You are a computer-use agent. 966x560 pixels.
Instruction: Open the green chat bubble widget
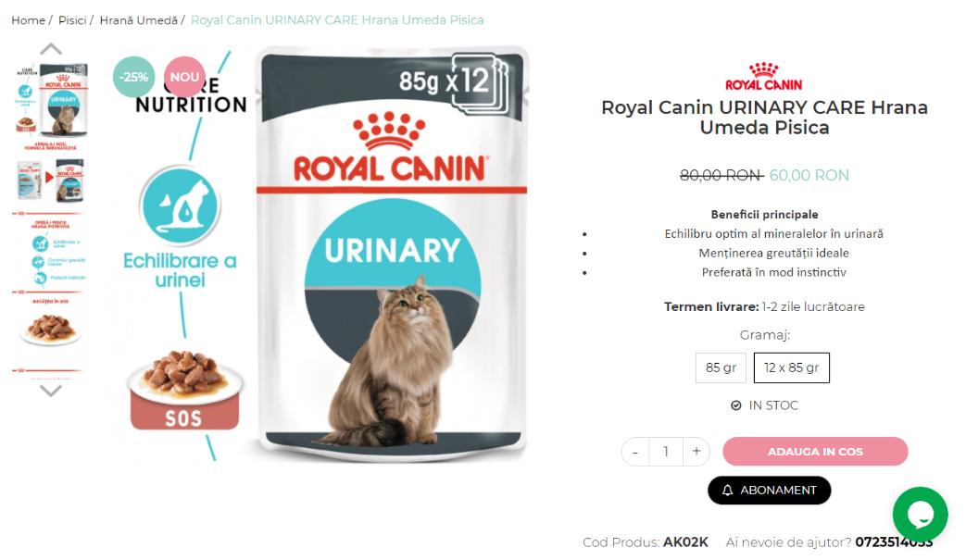pyautogui.click(x=920, y=514)
